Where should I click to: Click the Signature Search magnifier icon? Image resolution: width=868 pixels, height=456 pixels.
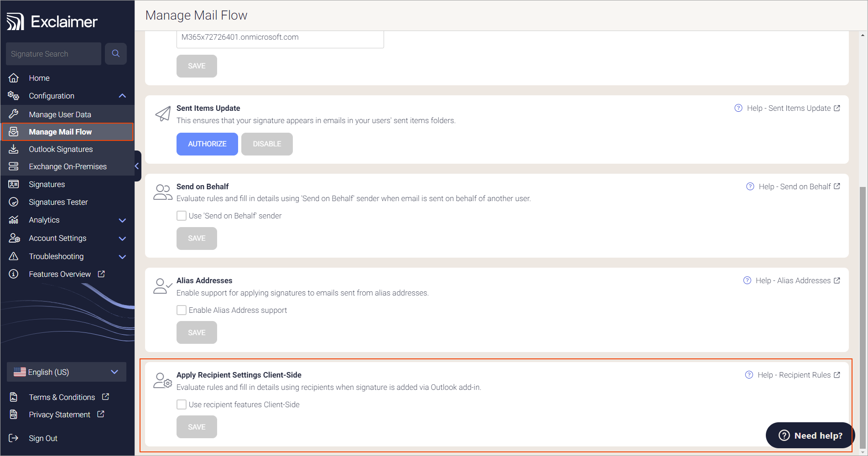[116, 54]
